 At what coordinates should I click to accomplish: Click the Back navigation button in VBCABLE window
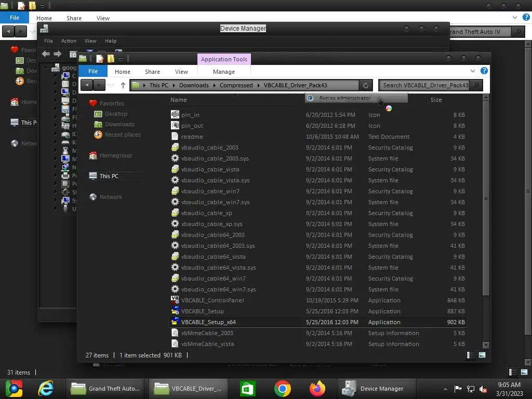pyautogui.click(x=87, y=85)
